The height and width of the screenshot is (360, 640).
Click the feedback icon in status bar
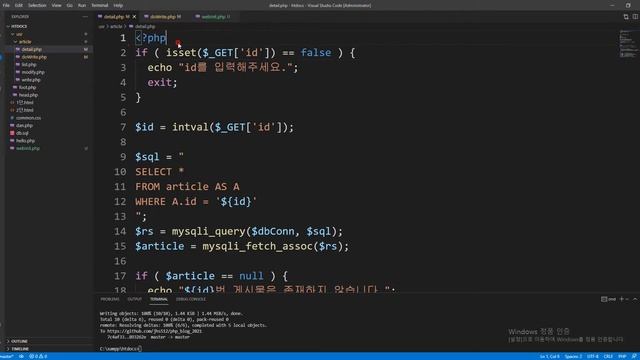click(634, 356)
